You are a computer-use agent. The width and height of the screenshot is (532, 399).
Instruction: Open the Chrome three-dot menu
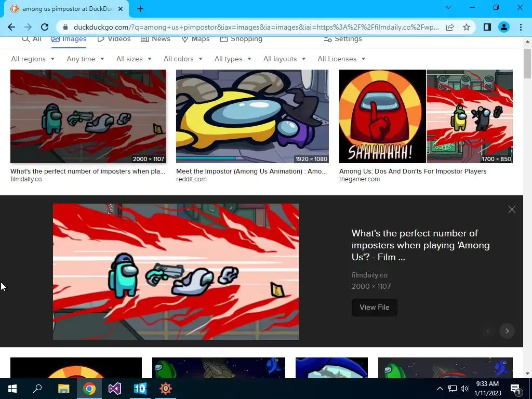pyautogui.click(x=521, y=27)
